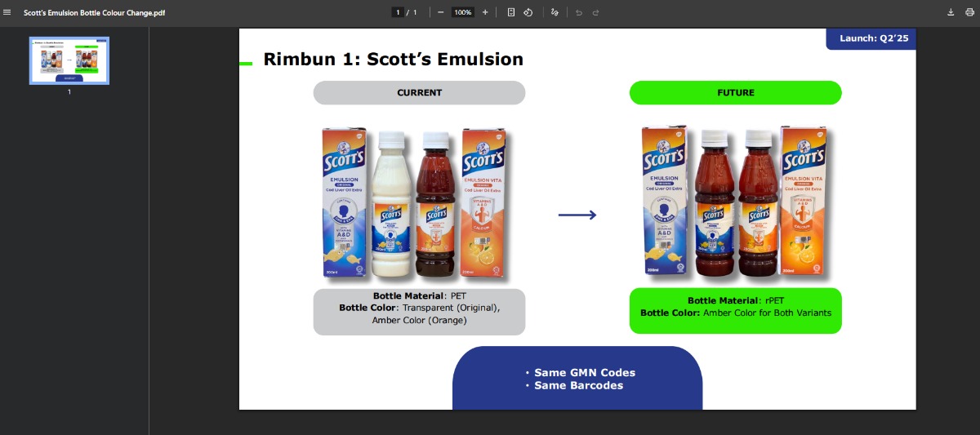Click the Rimbun 1: Scott's Emulsion heading

[393, 59]
